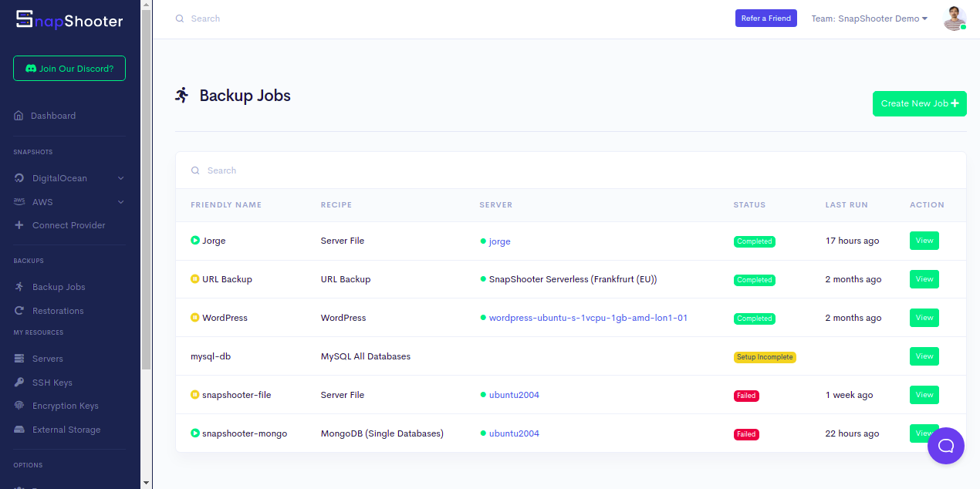Click the Completed badge in Jorge row

755,241
